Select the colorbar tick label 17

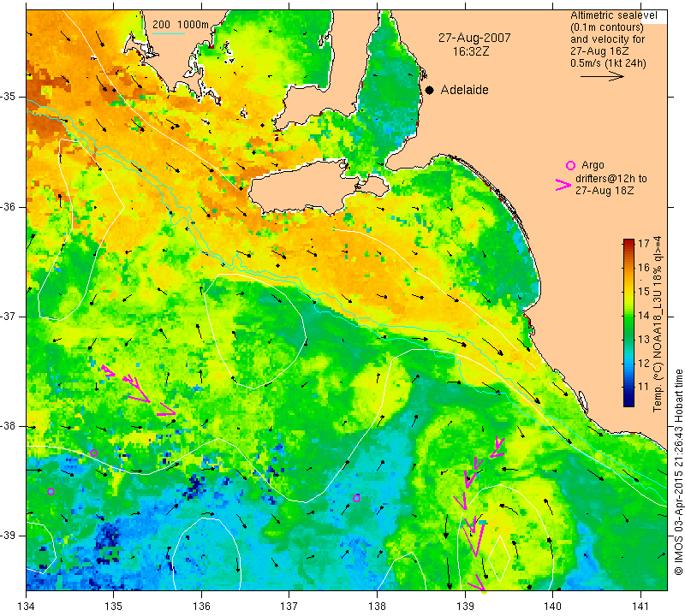point(644,244)
